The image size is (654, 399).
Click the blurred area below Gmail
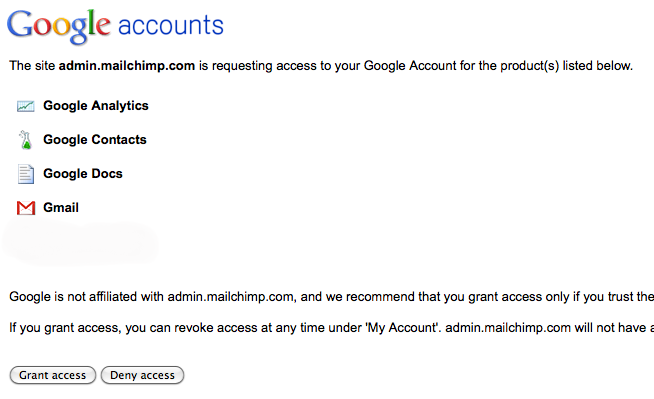tap(80, 243)
